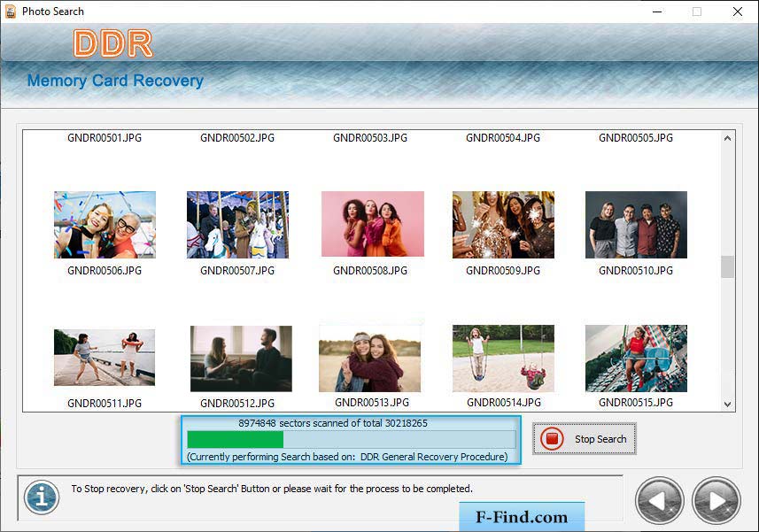
Task: Go to the previous step with back arrow
Action: (x=659, y=500)
